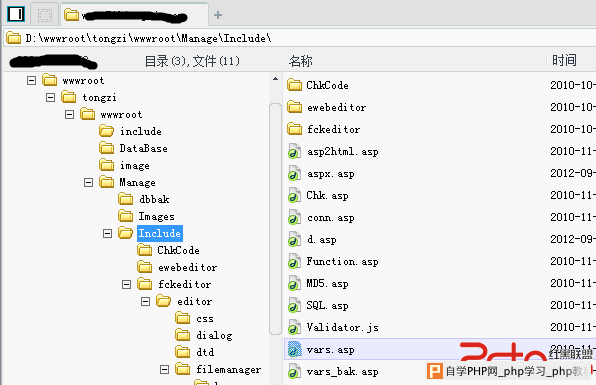The height and width of the screenshot is (385, 596).
Task: Click the aspx.asp file icon
Action: 294,173
